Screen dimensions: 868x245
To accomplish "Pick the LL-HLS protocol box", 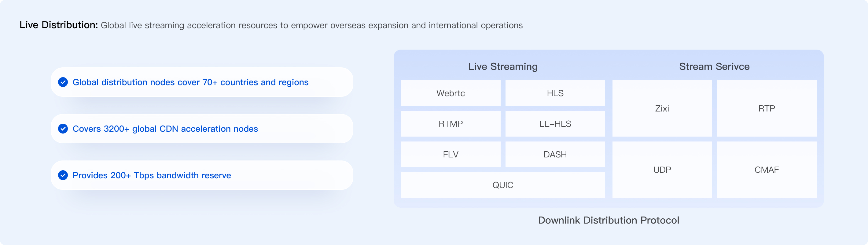I will [555, 124].
